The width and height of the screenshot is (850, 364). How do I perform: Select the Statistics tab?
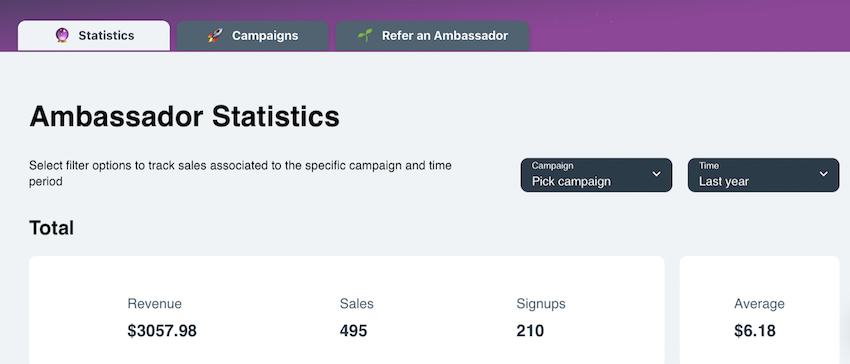point(94,36)
